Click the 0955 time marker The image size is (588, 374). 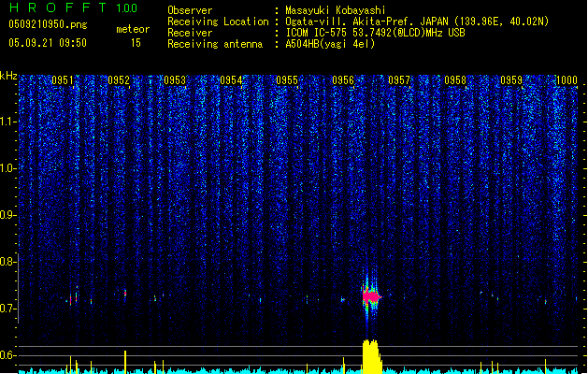tap(287, 80)
